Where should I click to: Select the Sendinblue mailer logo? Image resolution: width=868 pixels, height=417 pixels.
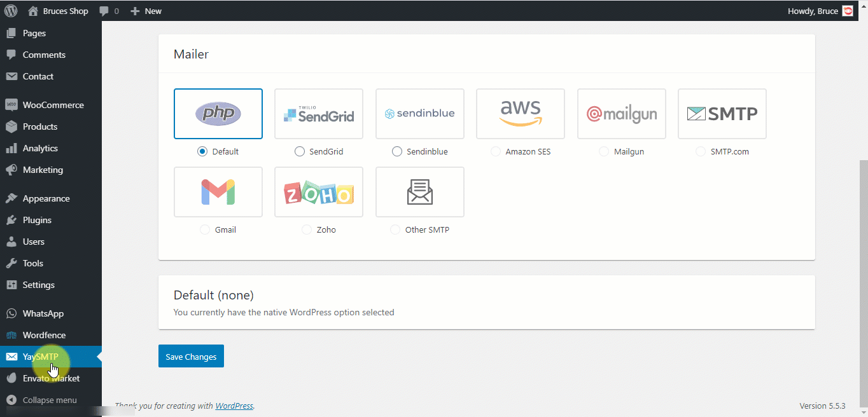420,114
